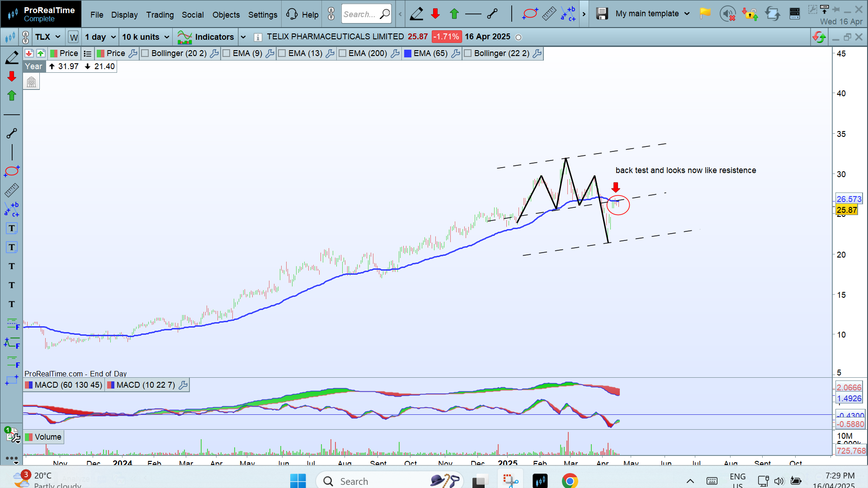Toggle the EMA (200) checkbox
Viewport: 868px width, 488px height.
pyautogui.click(x=342, y=53)
